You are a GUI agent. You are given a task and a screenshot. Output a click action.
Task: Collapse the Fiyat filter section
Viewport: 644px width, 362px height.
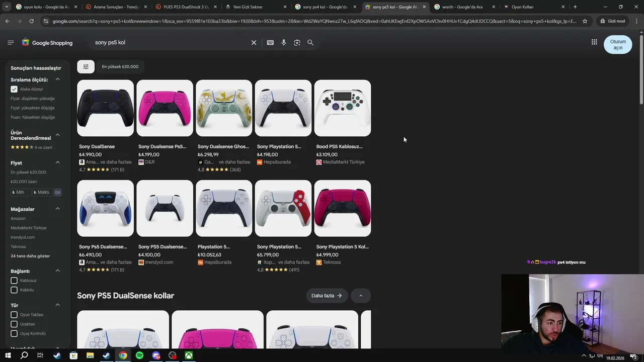(x=57, y=162)
